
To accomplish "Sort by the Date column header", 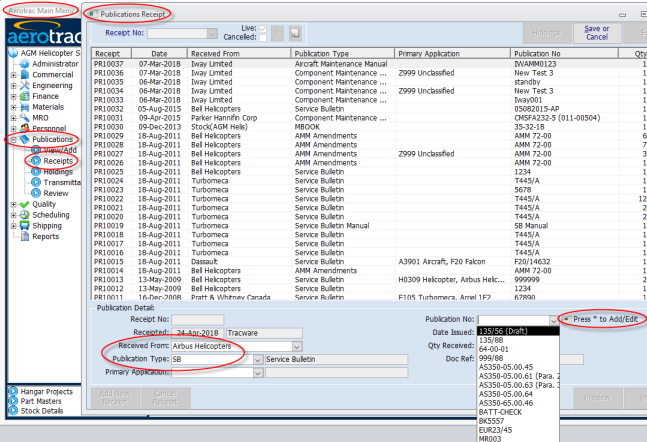I will coord(160,52).
